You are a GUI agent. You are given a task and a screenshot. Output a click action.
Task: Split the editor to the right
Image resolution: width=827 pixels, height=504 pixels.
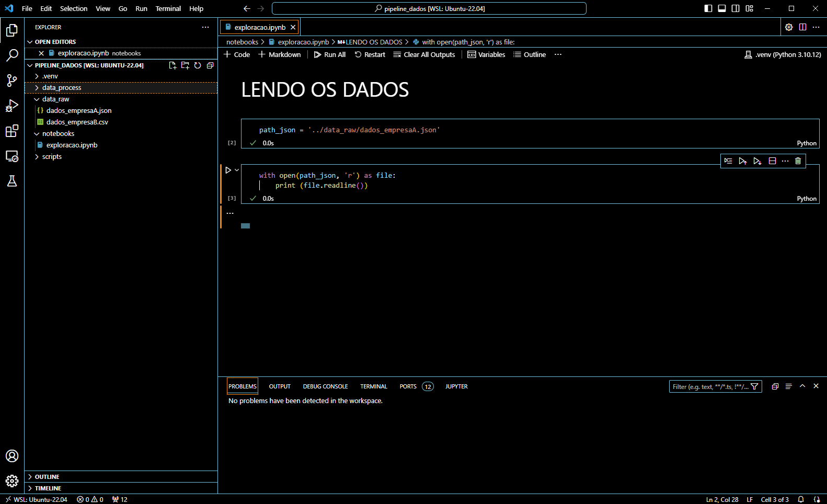(802, 27)
